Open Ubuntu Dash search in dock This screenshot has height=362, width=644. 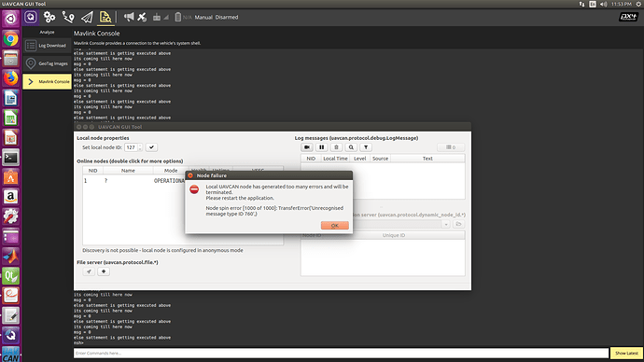coord(10,19)
